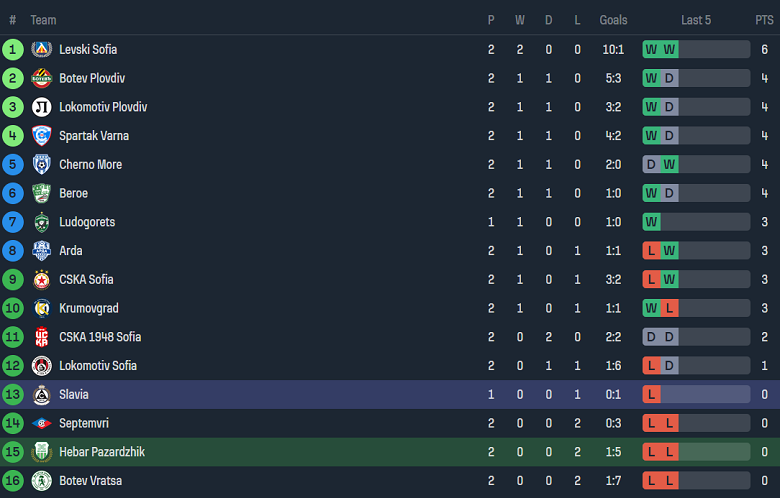Open the Arda team link
The width and height of the screenshot is (780, 498).
pyautogui.click(x=71, y=251)
